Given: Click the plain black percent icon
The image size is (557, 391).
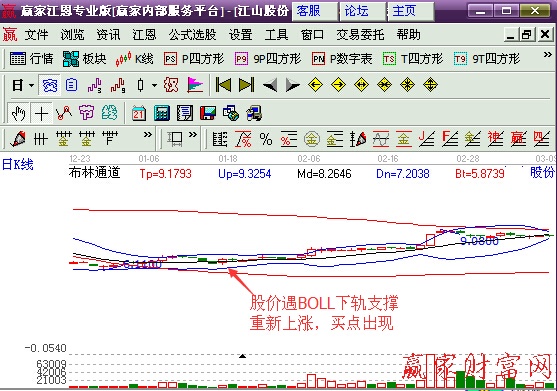Looking at the screenshot, I should click(266, 139).
